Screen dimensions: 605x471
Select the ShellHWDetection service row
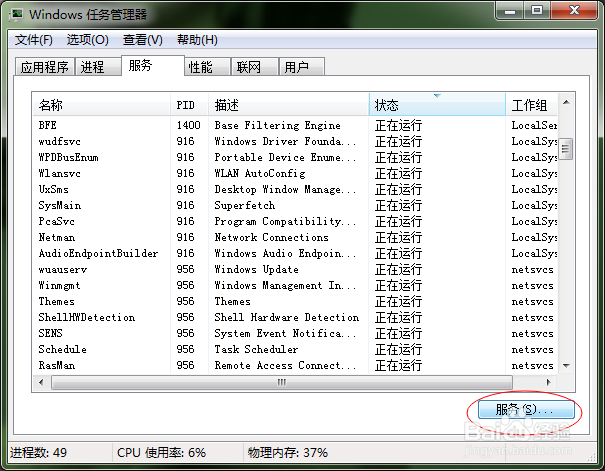295,317
